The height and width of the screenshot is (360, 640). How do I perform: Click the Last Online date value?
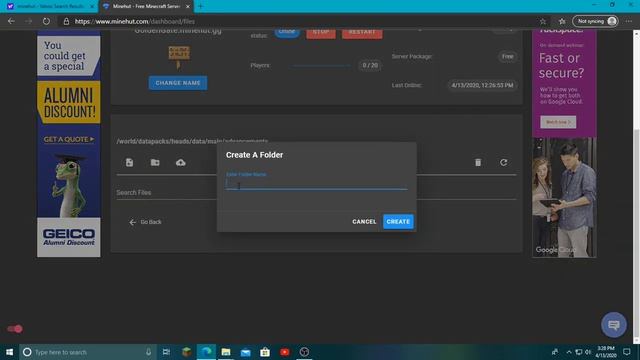pos(482,85)
